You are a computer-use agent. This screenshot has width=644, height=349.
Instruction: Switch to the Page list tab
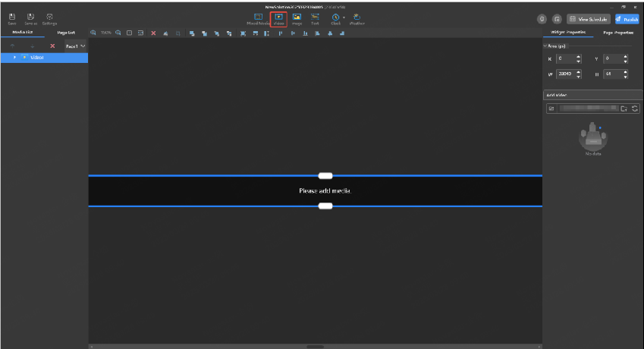66,33
